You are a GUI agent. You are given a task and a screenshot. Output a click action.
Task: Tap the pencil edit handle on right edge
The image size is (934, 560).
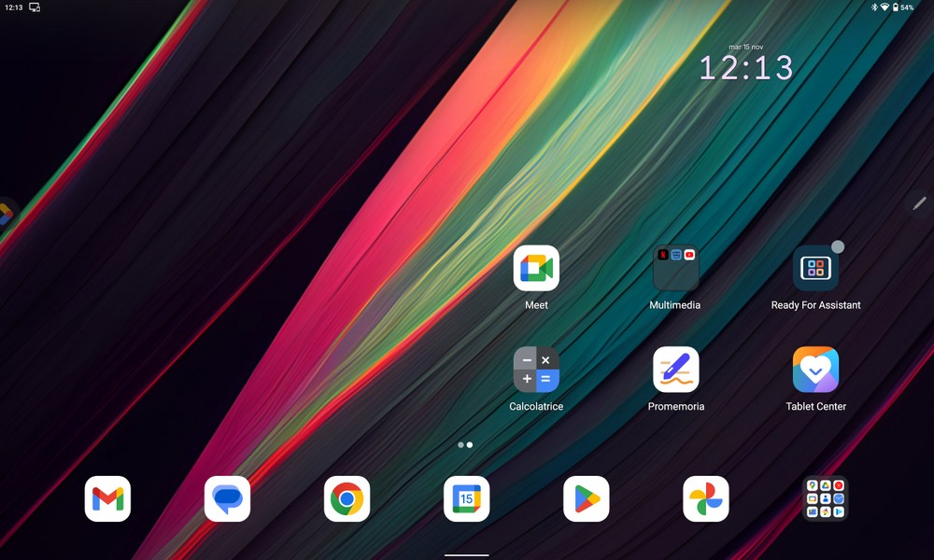920,203
